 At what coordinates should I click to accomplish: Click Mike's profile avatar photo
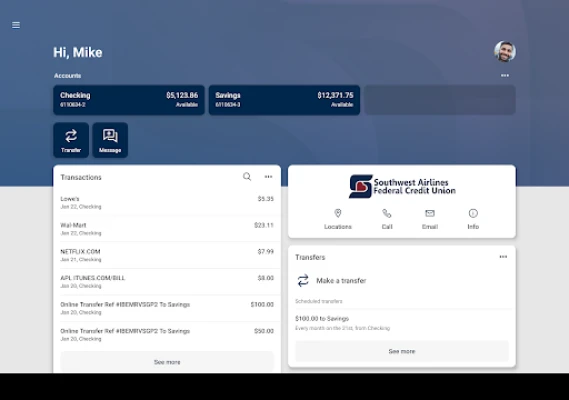point(505,51)
